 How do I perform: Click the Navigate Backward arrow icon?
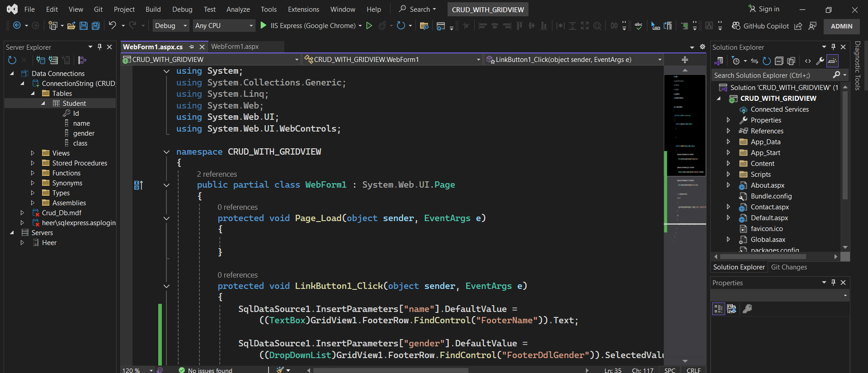17,26
